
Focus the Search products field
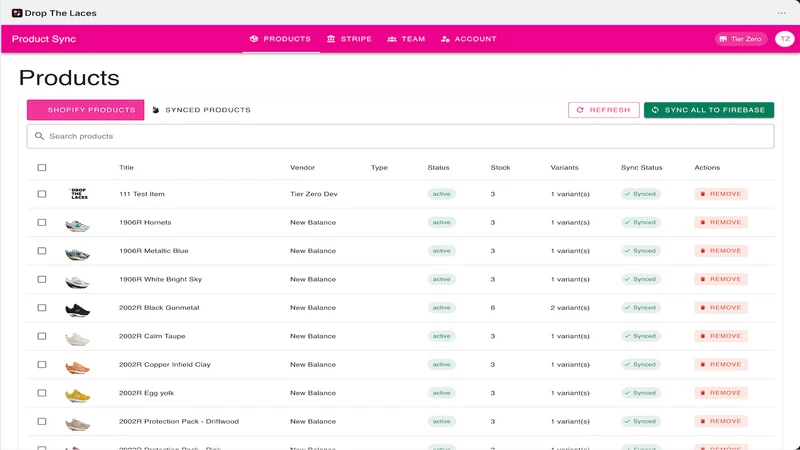pos(401,136)
